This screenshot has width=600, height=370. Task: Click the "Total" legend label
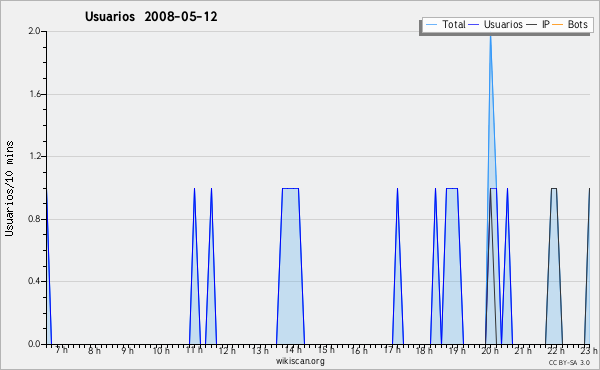pos(454,24)
